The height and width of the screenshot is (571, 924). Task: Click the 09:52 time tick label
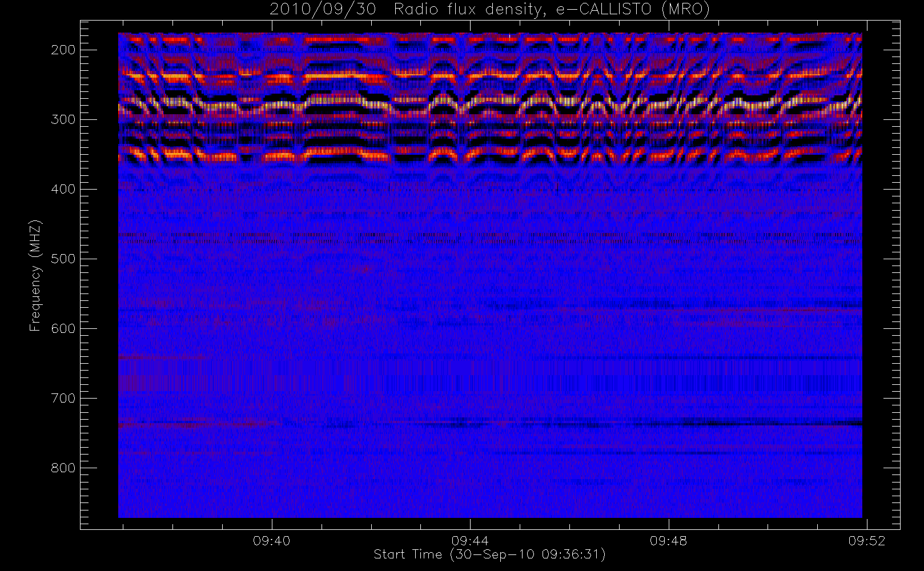click(867, 541)
